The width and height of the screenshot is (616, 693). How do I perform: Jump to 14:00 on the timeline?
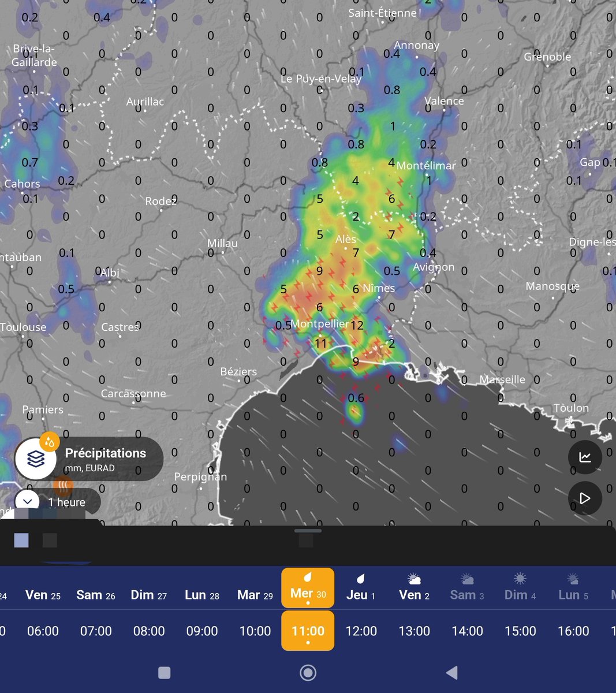[x=467, y=631]
